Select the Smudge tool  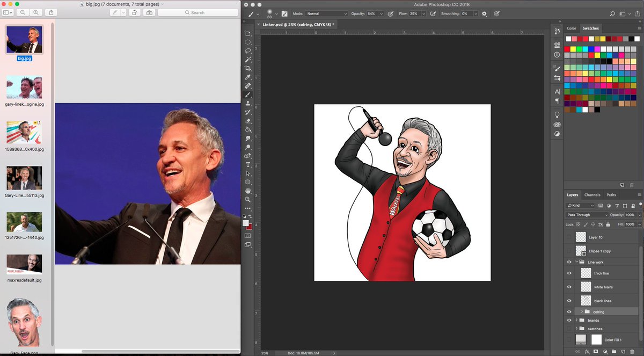(x=248, y=139)
